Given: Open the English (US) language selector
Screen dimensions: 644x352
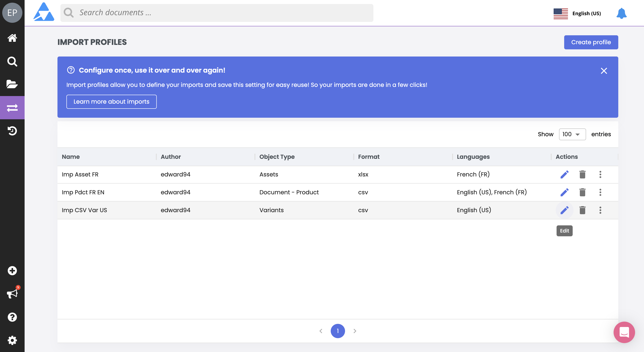Looking at the screenshot, I should click(577, 13).
